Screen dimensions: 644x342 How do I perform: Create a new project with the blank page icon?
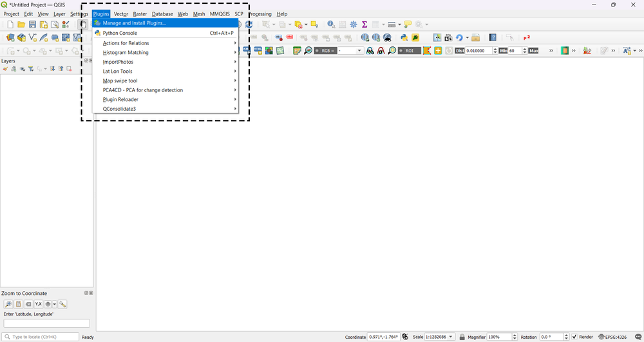click(x=10, y=24)
